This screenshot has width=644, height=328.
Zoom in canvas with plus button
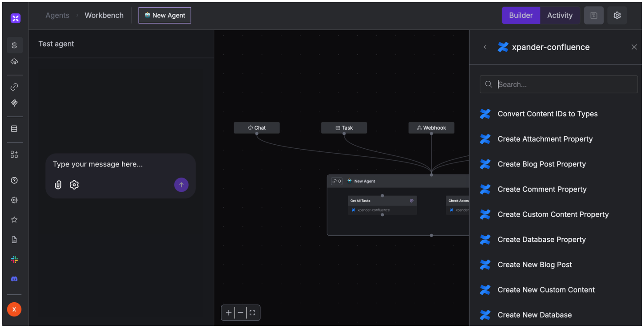point(229,313)
